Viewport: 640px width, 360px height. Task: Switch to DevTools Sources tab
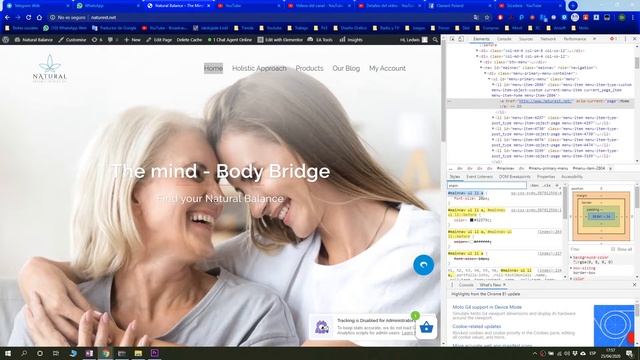526,39
